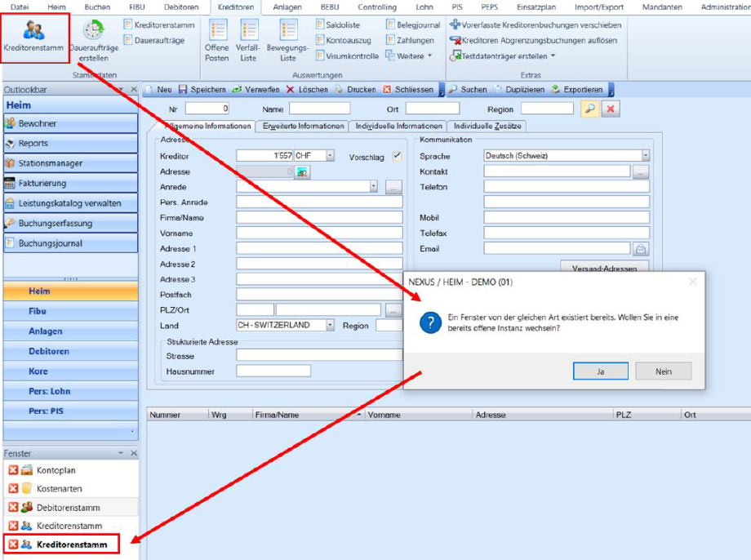Viewport: 751px width, 560px height.
Task: Open Visumkontrolle from the ribbon
Action: [347, 56]
